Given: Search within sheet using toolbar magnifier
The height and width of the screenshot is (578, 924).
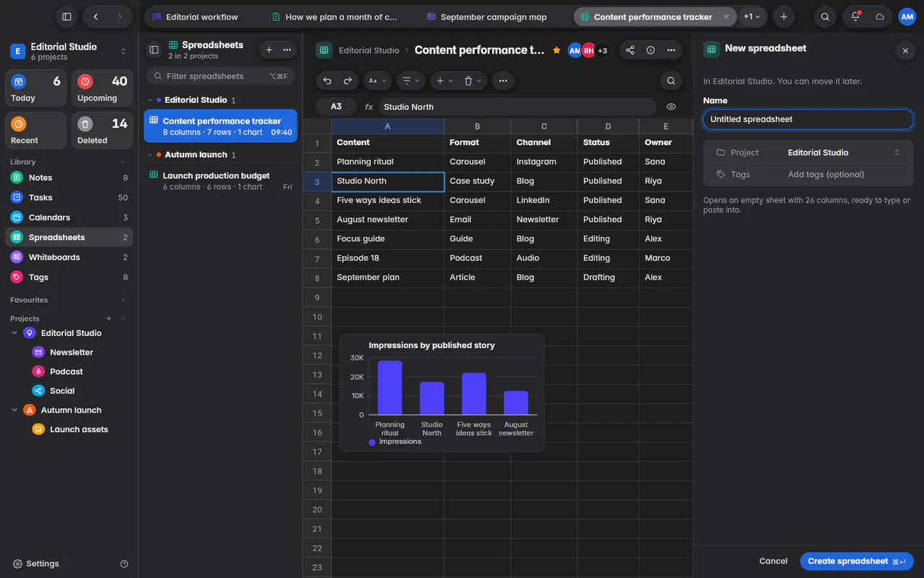Looking at the screenshot, I should [671, 81].
